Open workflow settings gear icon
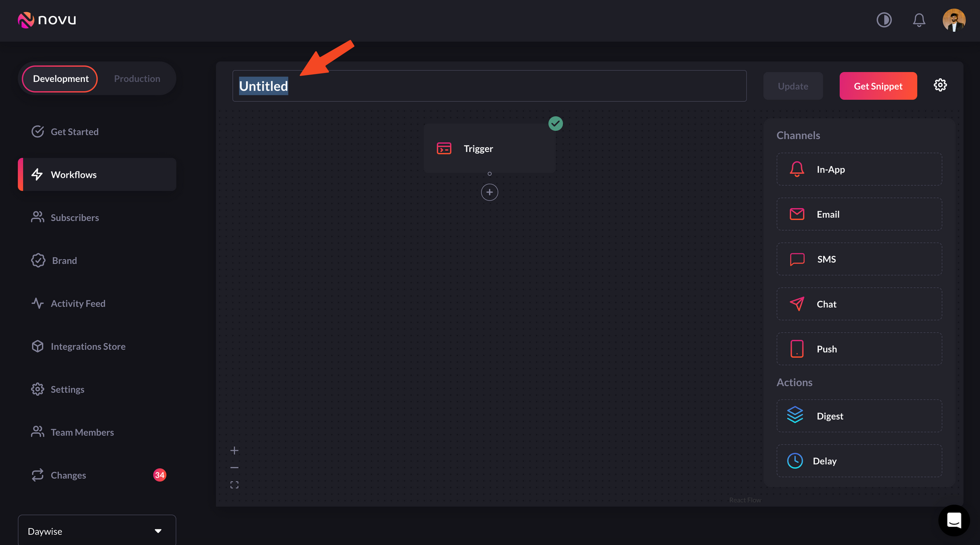The image size is (980, 545). click(x=940, y=85)
